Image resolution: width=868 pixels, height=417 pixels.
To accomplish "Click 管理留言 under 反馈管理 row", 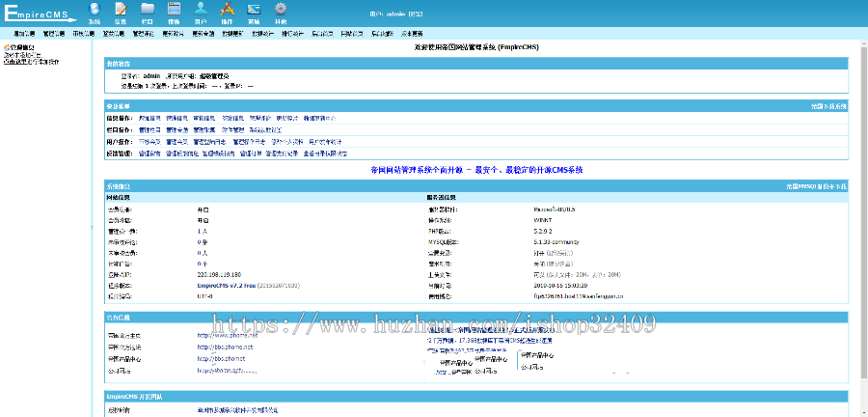I will coord(149,153).
